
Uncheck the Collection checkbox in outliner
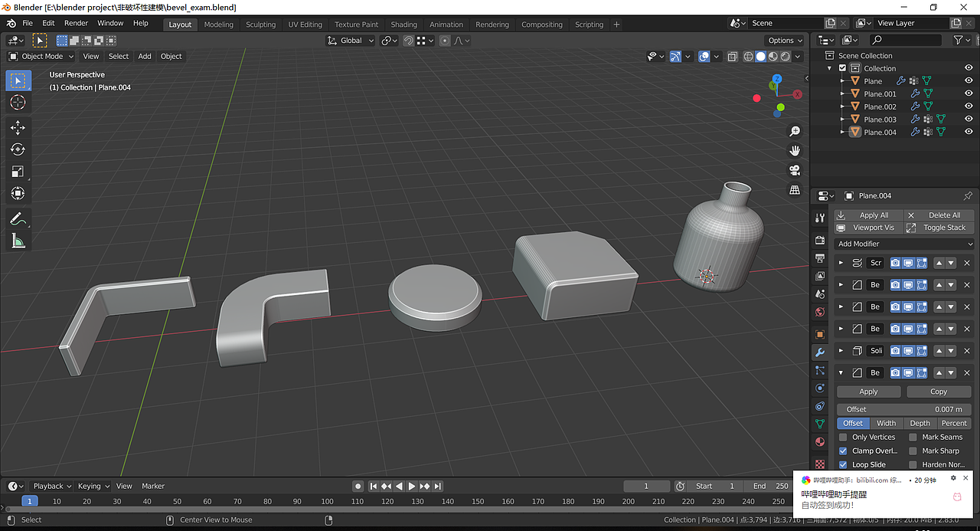click(x=843, y=68)
